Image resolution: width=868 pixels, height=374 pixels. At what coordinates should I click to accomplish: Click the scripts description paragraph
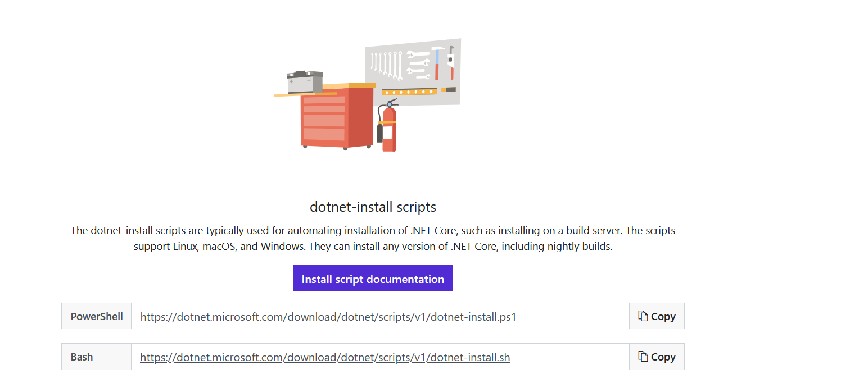373,238
